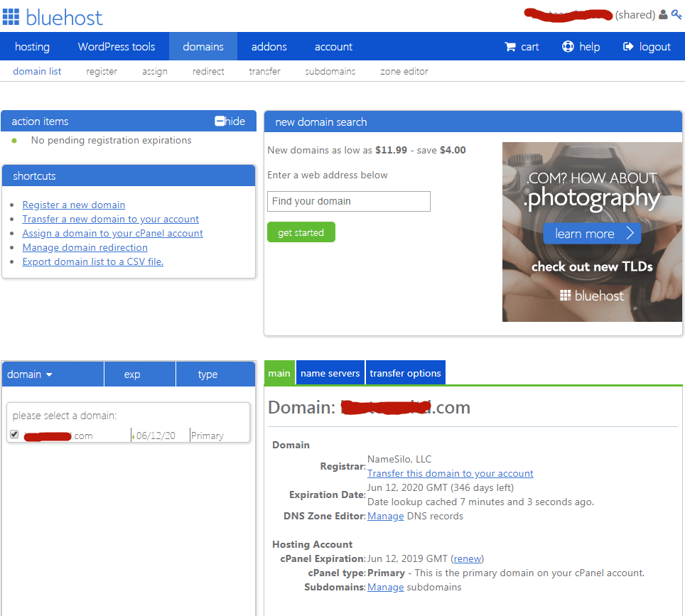Click Manage subdomains link
Viewport: 685px width, 616px height.
click(x=386, y=587)
